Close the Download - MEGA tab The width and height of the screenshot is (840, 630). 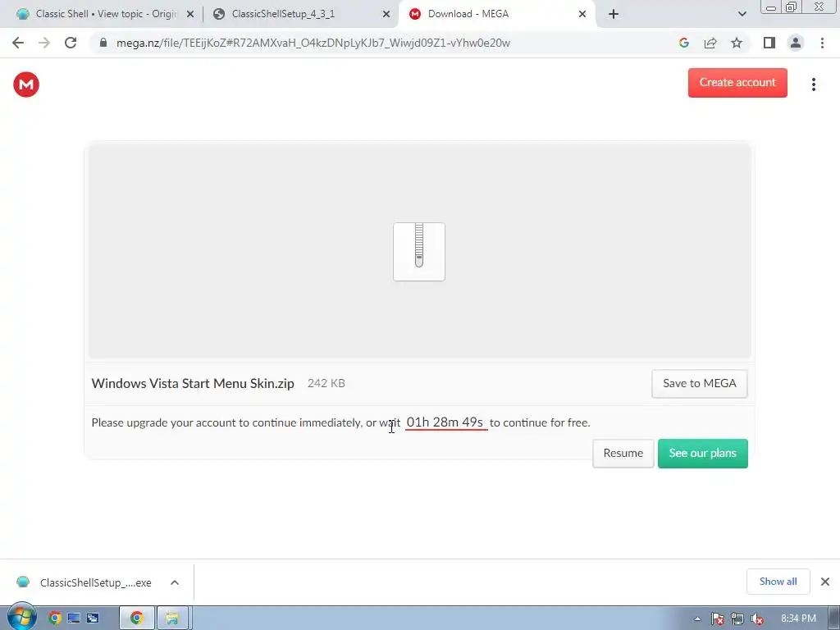pyautogui.click(x=582, y=15)
